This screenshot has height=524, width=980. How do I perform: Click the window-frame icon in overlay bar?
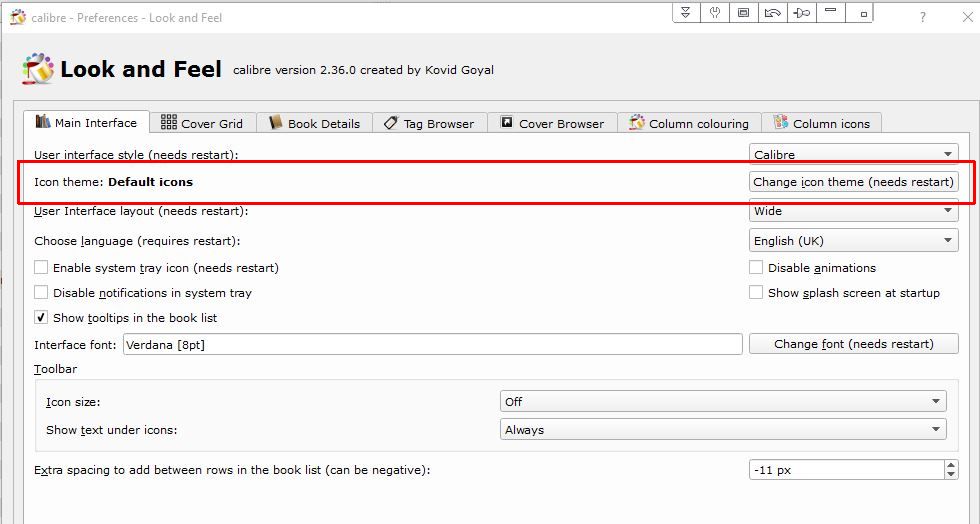[743, 13]
